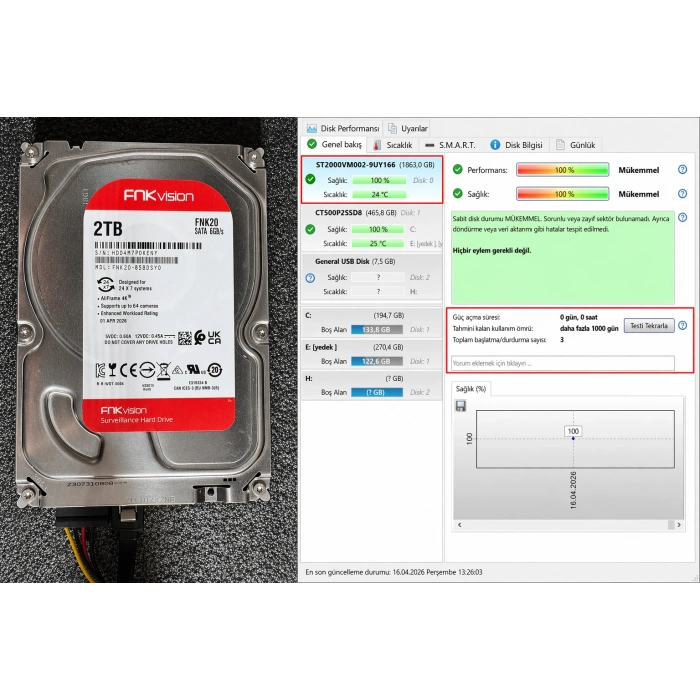Click the 'daha fazla 1000 gün' lifetime value
The height and width of the screenshot is (700, 700).
(589, 328)
